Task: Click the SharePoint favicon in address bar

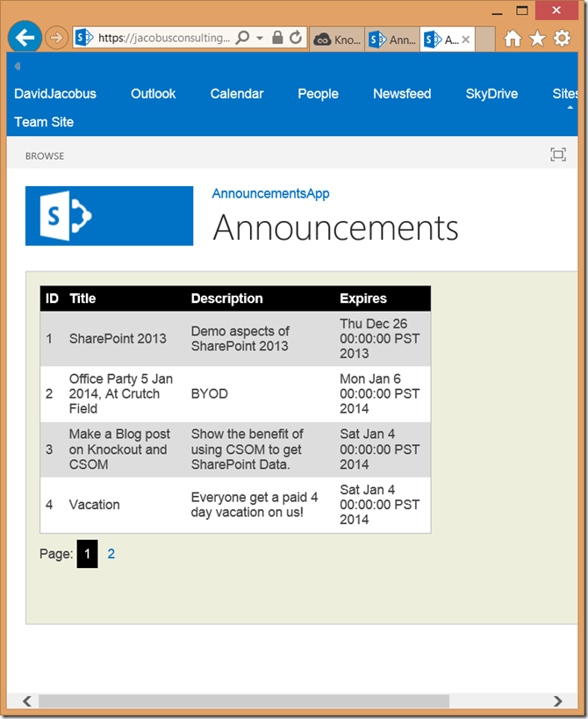Action: click(x=84, y=38)
